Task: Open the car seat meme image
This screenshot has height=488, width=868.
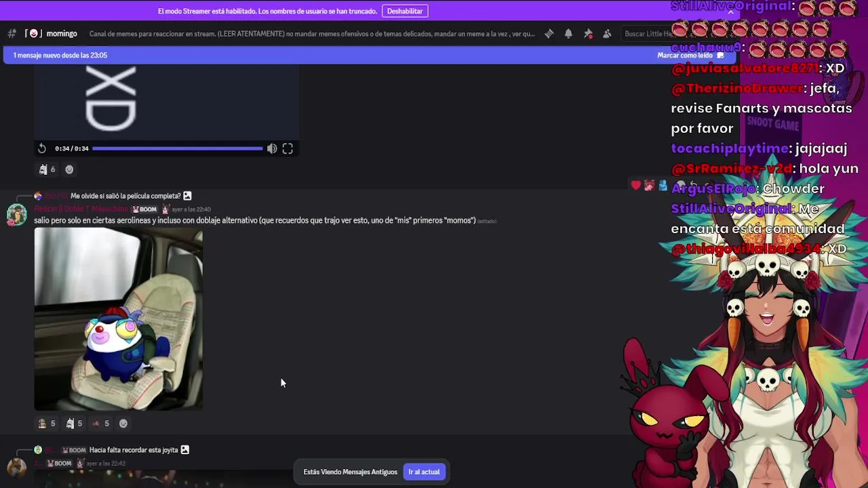Action: (x=118, y=319)
